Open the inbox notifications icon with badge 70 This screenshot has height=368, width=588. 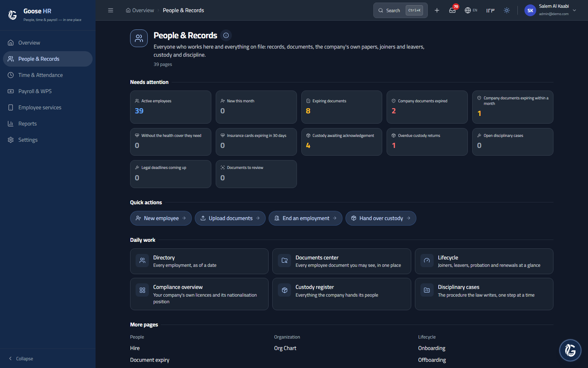(x=452, y=10)
